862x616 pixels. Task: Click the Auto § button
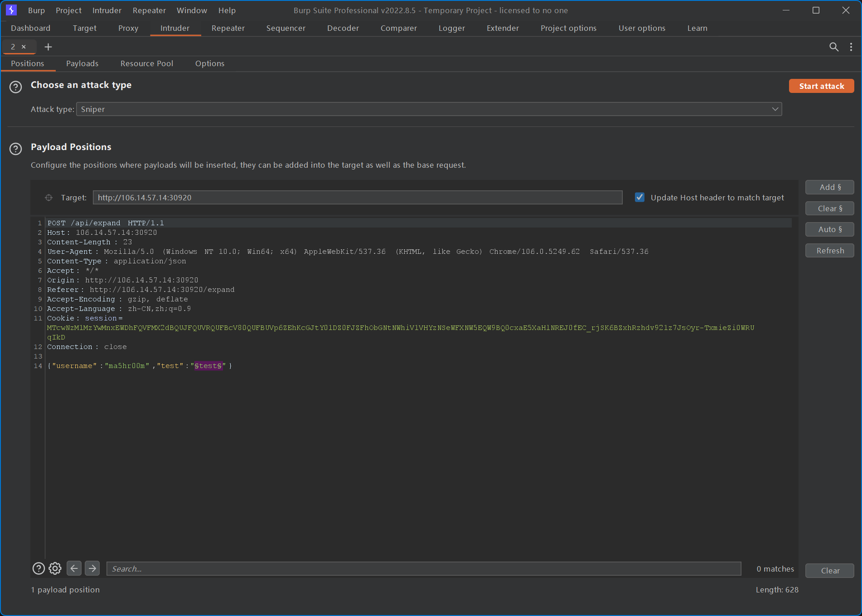[829, 229]
